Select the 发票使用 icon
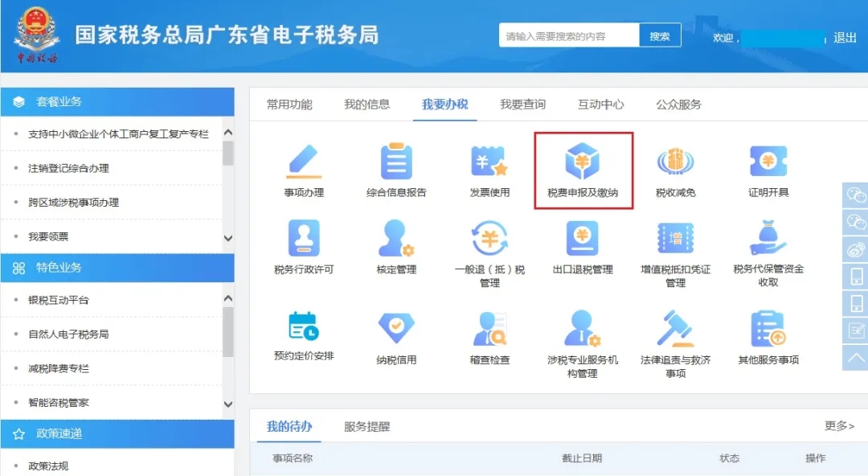This screenshot has width=868, height=476. click(489, 162)
